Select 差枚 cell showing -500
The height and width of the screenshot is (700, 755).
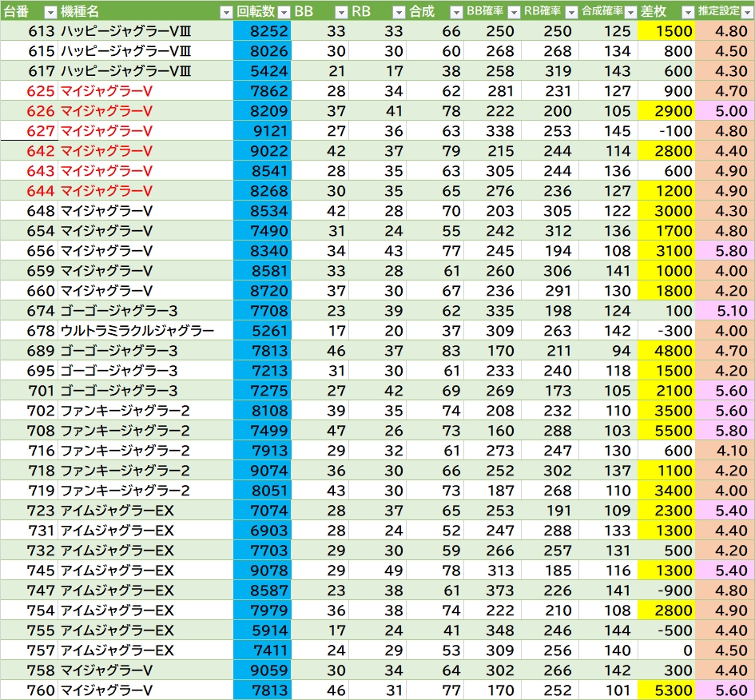pos(666,630)
